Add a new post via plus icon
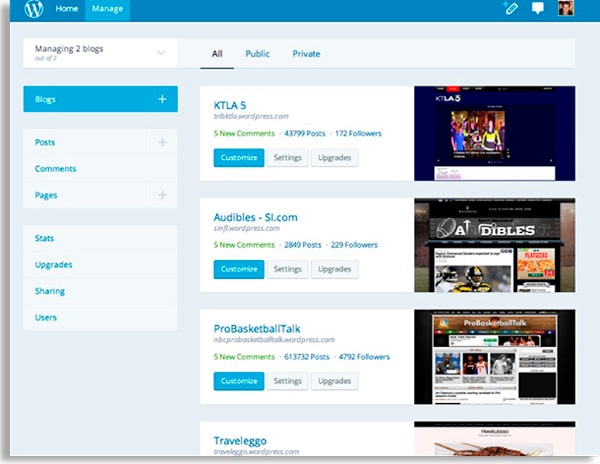The width and height of the screenshot is (600, 464). (162, 142)
